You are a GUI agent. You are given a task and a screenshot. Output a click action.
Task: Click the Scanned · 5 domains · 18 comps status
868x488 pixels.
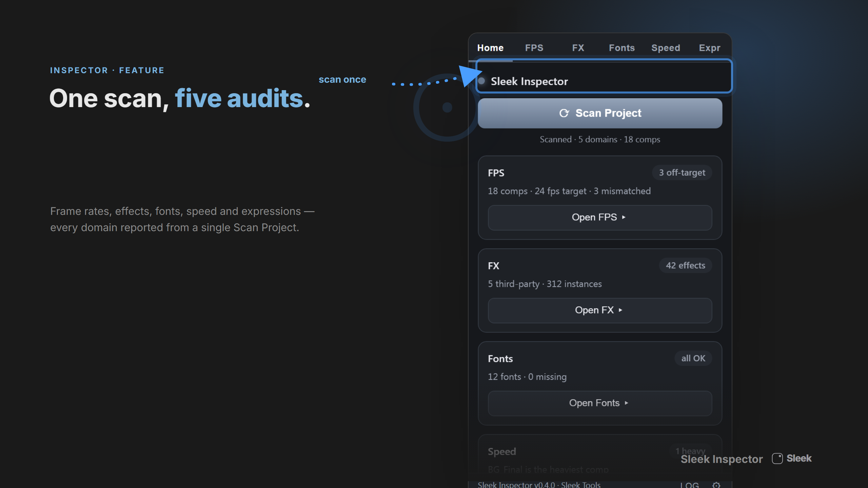tap(600, 140)
